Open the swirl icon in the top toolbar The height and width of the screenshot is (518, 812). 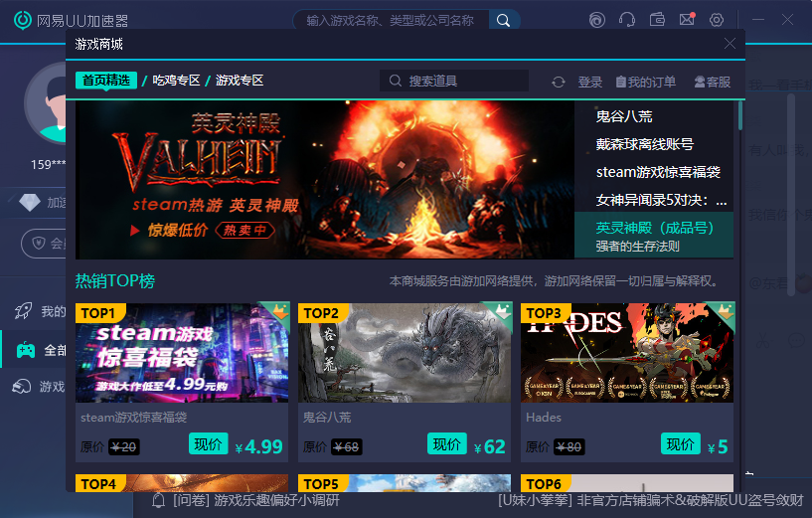click(x=596, y=20)
